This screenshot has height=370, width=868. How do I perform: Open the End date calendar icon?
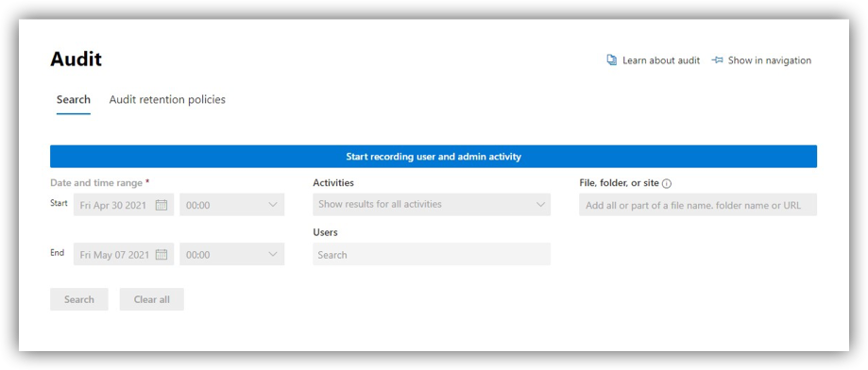click(x=162, y=255)
